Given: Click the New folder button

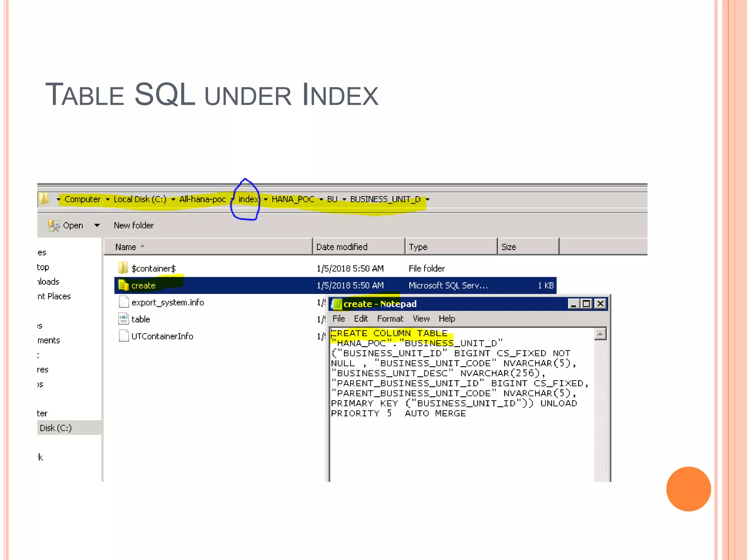Looking at the screenshot, I should click(x=133, y=225).
